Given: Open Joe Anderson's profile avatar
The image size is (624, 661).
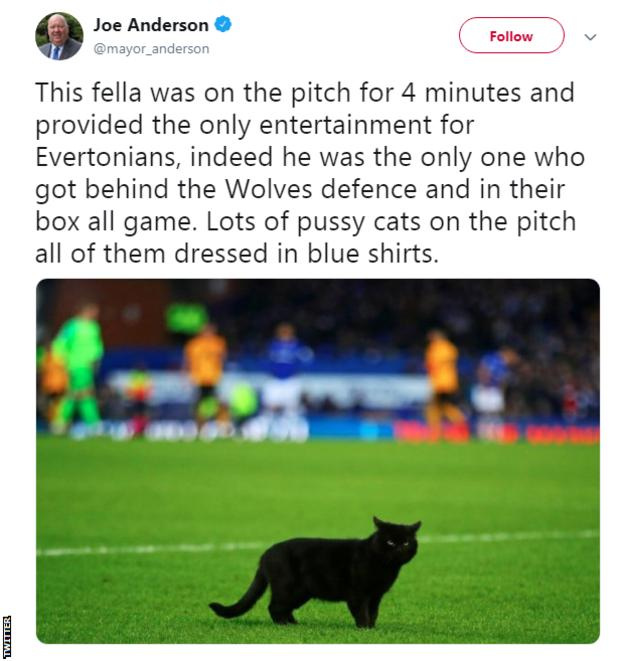Looking at the screenshot, I should click(x=59, y=36).
